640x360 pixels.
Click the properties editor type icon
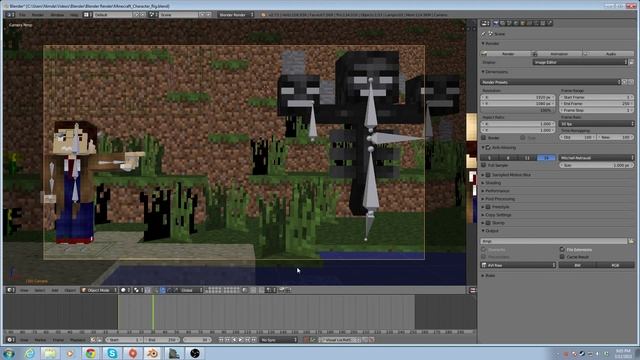click(485, 23)
